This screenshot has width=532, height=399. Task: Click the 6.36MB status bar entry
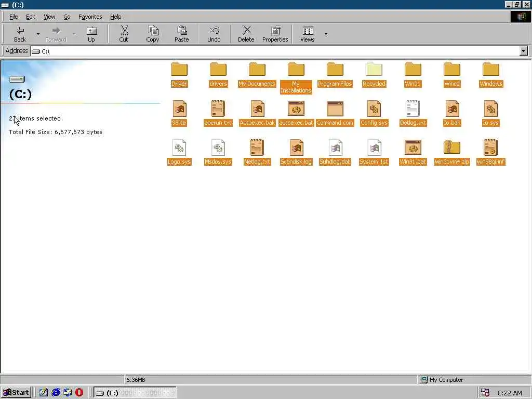pos(136,380)
